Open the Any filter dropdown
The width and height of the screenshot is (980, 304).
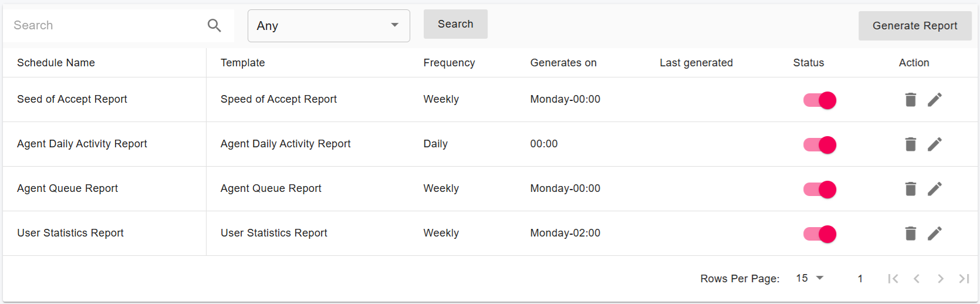[x=329, y=26]
